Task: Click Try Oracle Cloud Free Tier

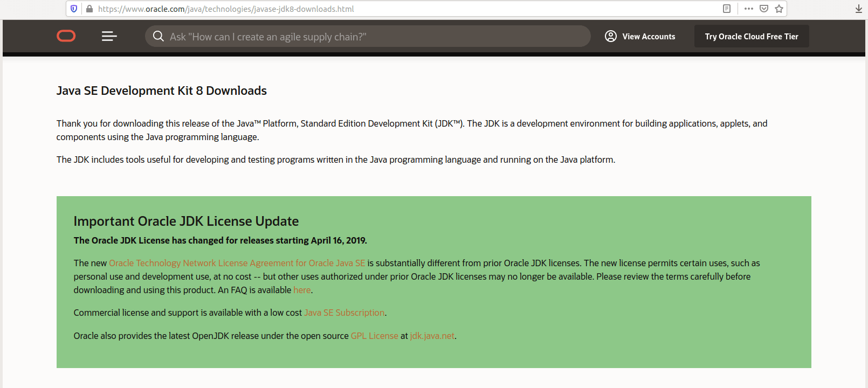Action: point(752,36)
